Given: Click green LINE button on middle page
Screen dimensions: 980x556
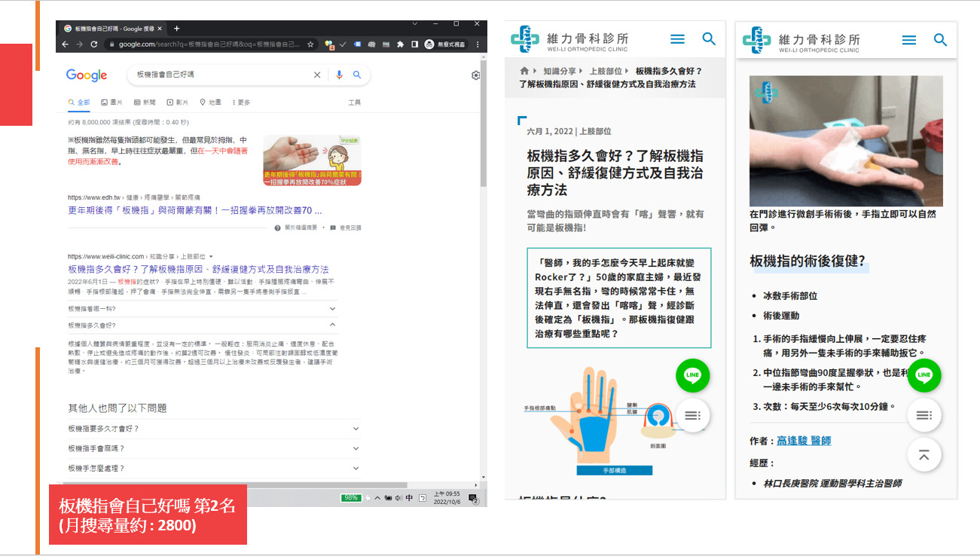Looking at the screenshot, I should 693,375.
